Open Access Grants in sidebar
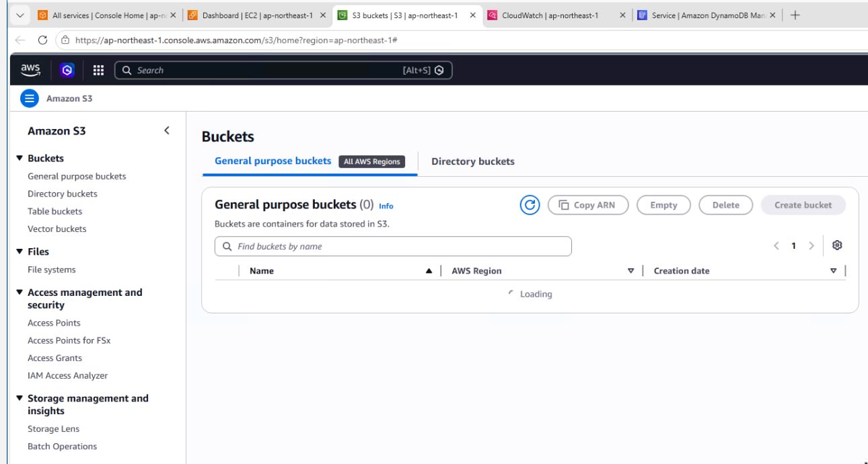Image resolution: width=868 pixels, height=464 pixels. 55,358
